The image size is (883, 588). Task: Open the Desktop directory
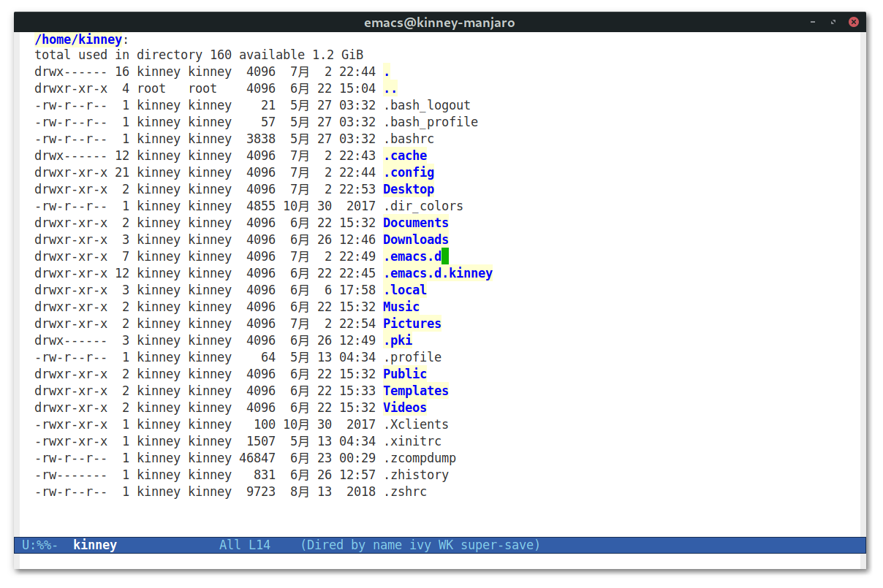click(x=408, y=189)
